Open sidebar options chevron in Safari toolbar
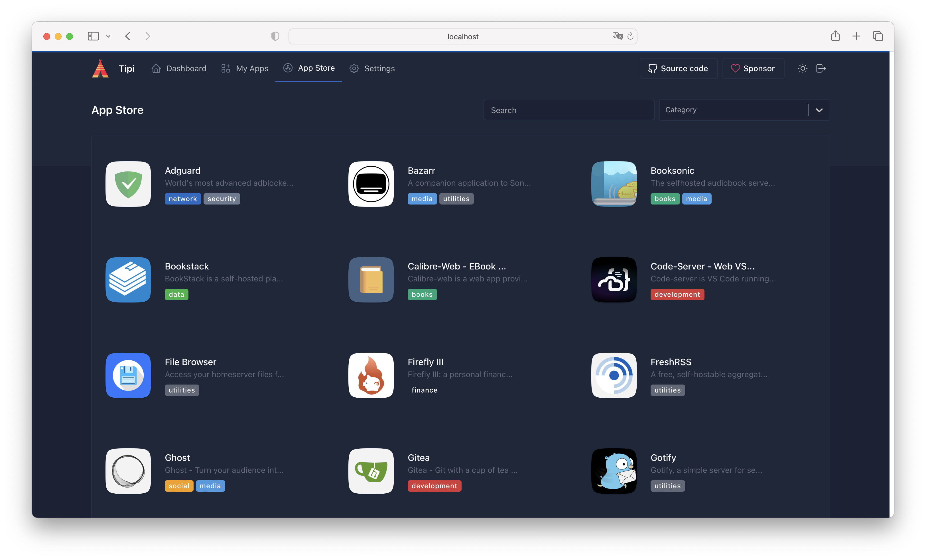Viewport: 926px width, 560px height. [x=108, y=36]
